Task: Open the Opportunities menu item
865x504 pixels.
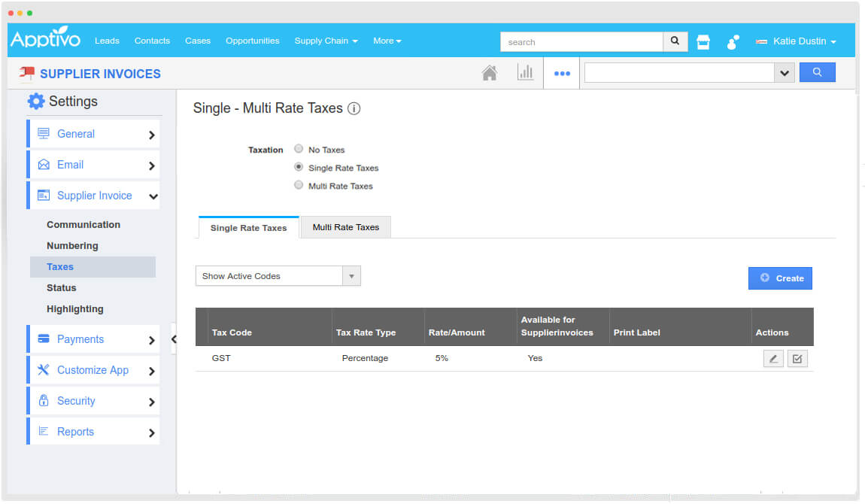Action: 252,41
